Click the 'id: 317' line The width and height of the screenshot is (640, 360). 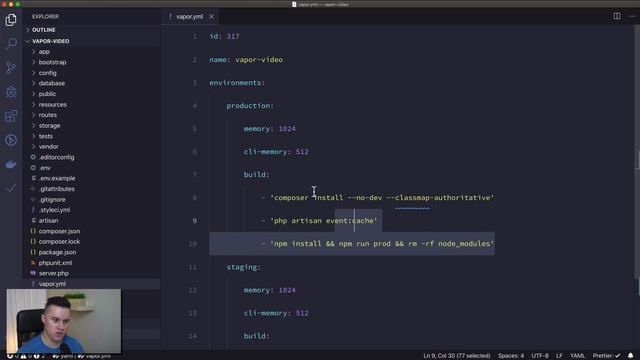[224, 36]
